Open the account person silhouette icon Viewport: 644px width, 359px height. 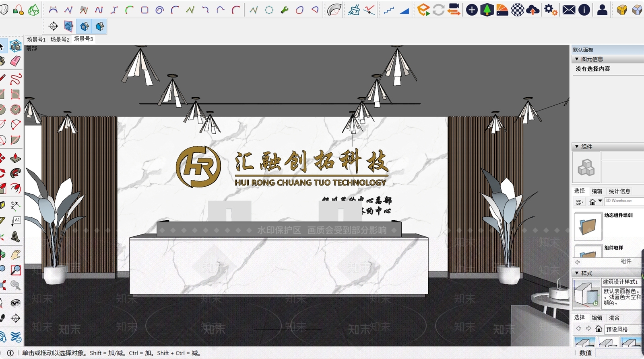pos(602,10)
